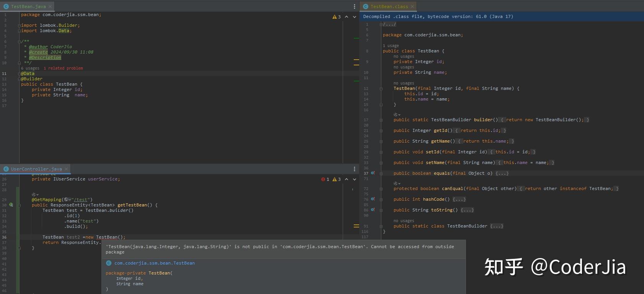The width and height of the screenshot is (644, 294).
Task: Expand the collapsed header comment in TestBean.class
Action: 389,24
